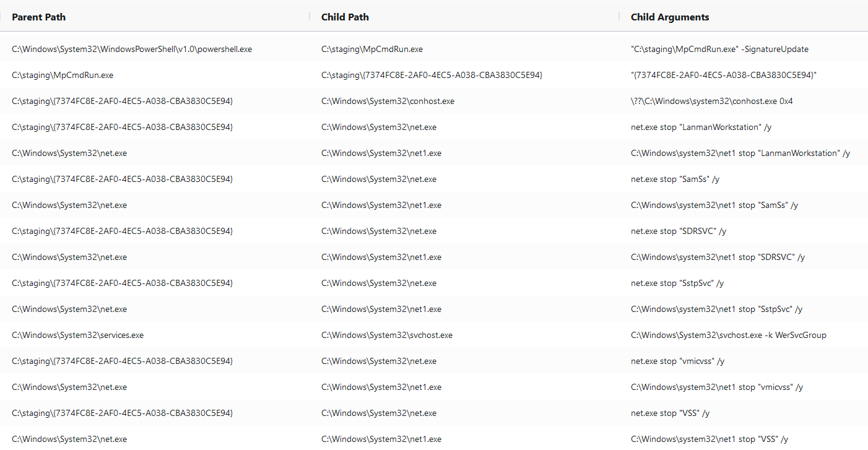
Task: Select net.exe stop "SamSs" /y cell
Action: pos(675,179)
